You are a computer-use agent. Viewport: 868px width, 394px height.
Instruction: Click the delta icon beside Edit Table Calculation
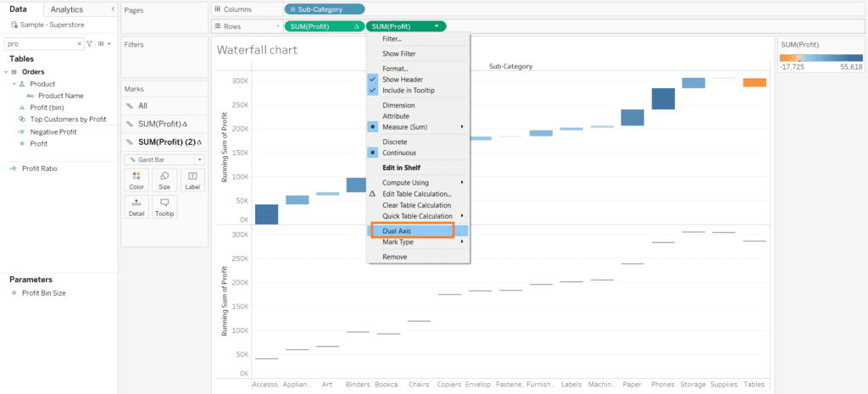pyautogui.click(x=372, y=194)
